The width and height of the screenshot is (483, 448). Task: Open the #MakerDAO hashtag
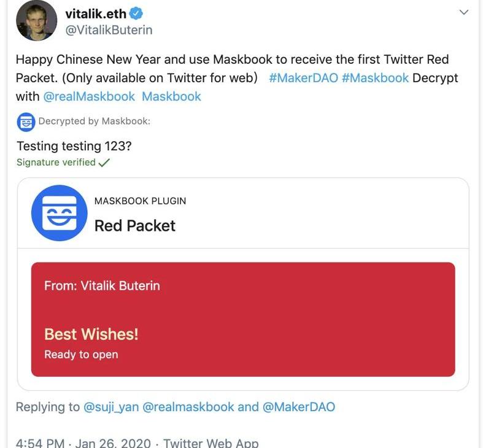click(x=303, y=78)
